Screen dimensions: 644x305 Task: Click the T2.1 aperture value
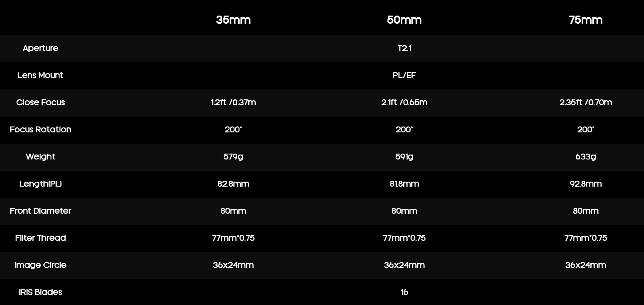(404, 48)
